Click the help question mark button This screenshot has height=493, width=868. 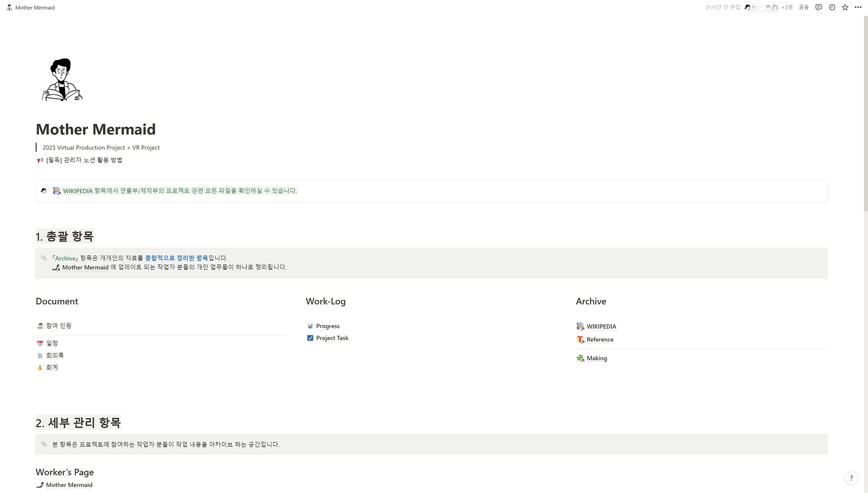point(851,478)
